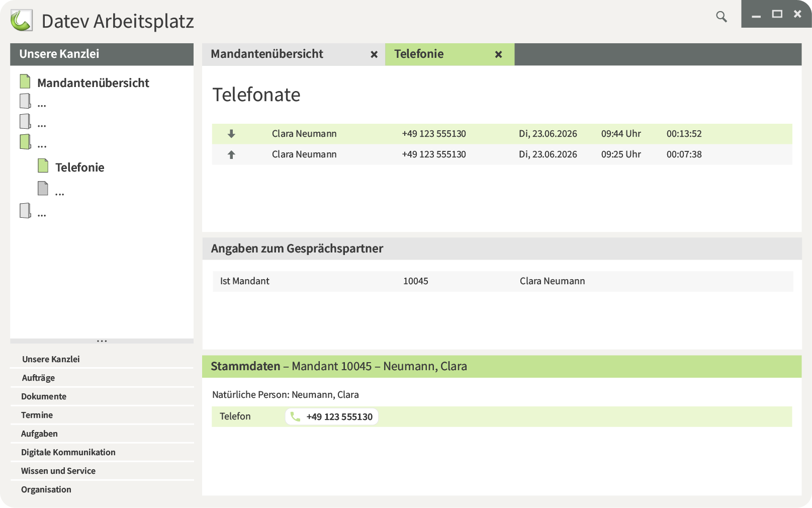
Task: Close the Mandantenübersicht tab
Action: pos(374,54)
